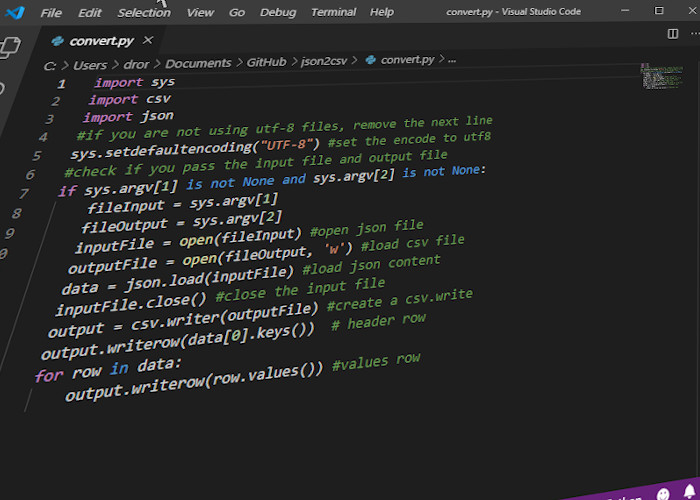Minimize the Visual Studio Code window
This screenshot has width=700, height=500.
click(x=625, y=10)
